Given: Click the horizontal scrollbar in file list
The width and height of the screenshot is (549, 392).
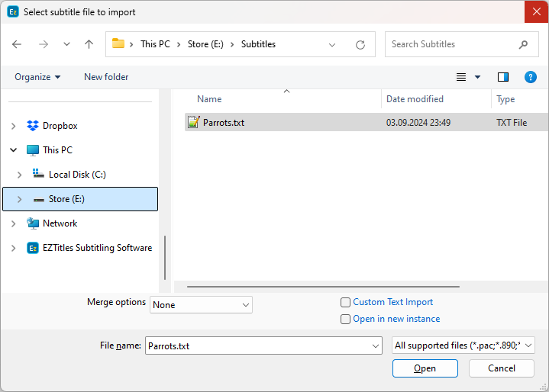Looking at the screenshot, I should (x=323, y=287).
